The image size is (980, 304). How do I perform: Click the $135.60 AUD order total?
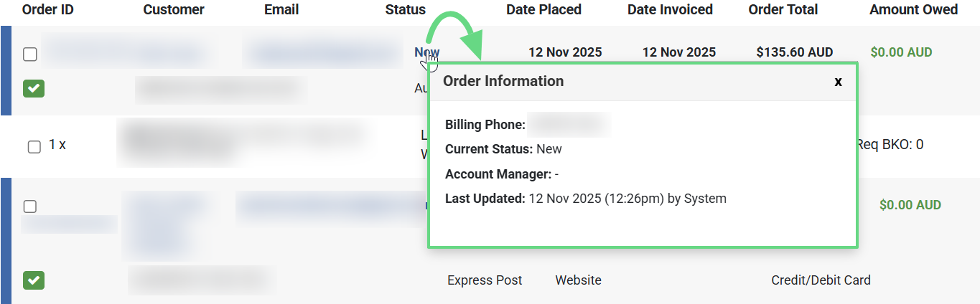coord(795,52)
